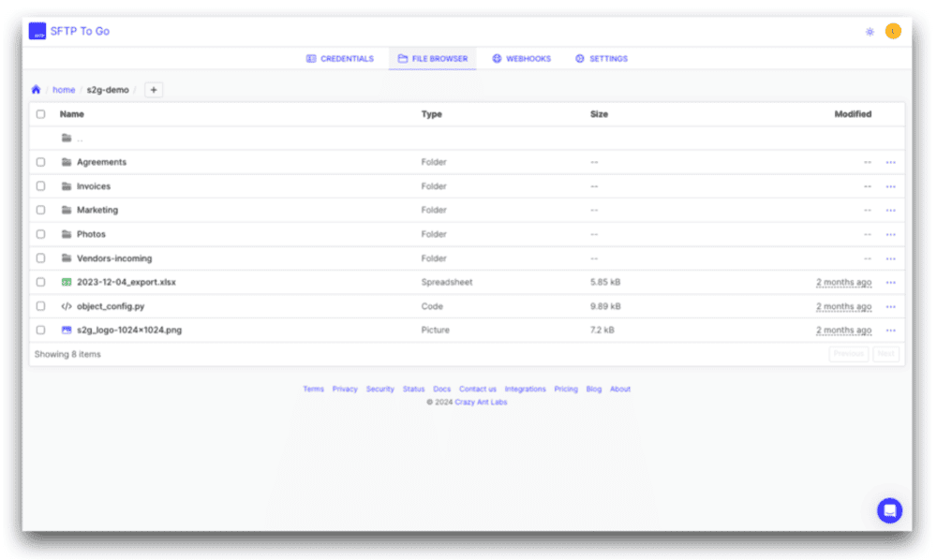Switch to the Credentials tab

click(340, 58)
